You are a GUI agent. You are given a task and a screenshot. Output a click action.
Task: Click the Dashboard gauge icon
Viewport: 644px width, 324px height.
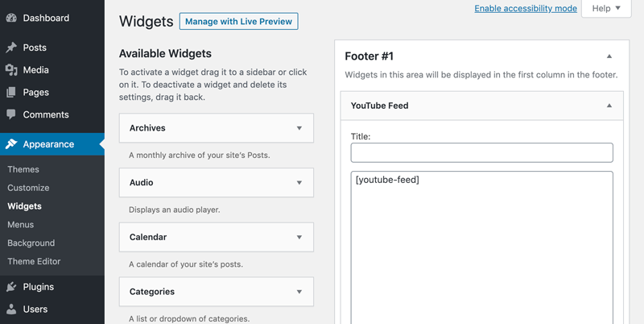(x=11, y=18)
